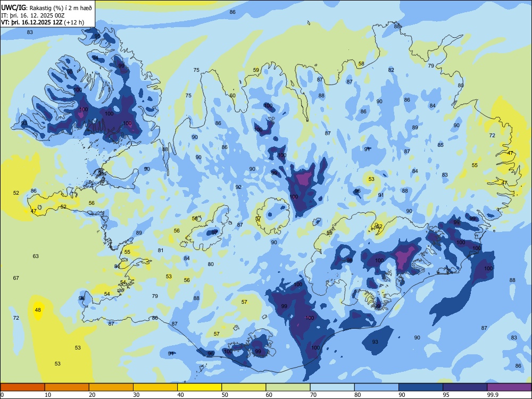The width and height of the screenshot is (532, 399).
Task: Click the '58' humidity value on map
Action: [x=361, y=63]
